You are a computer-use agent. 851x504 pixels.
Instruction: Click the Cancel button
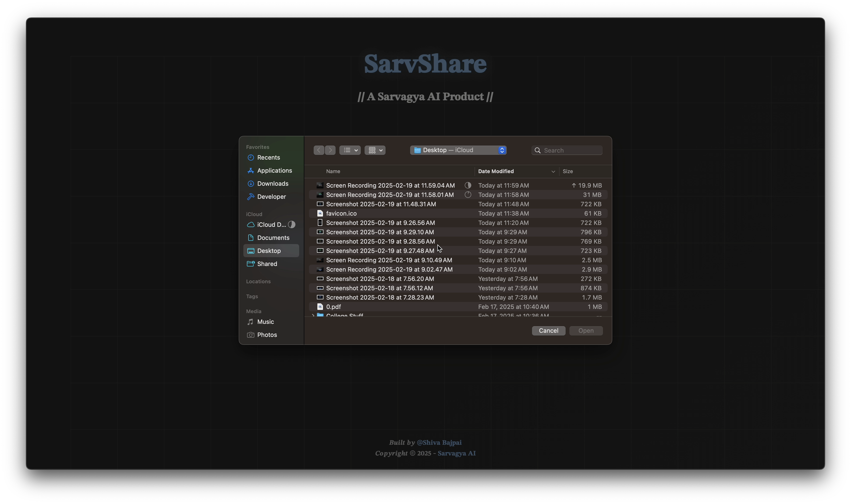coord(548,331)
